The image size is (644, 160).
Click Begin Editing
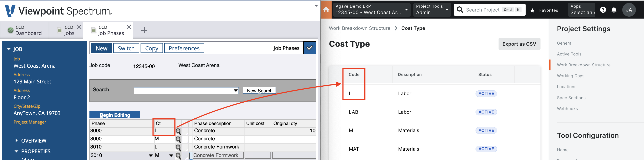pyautogui.click(x=115, y=115)
